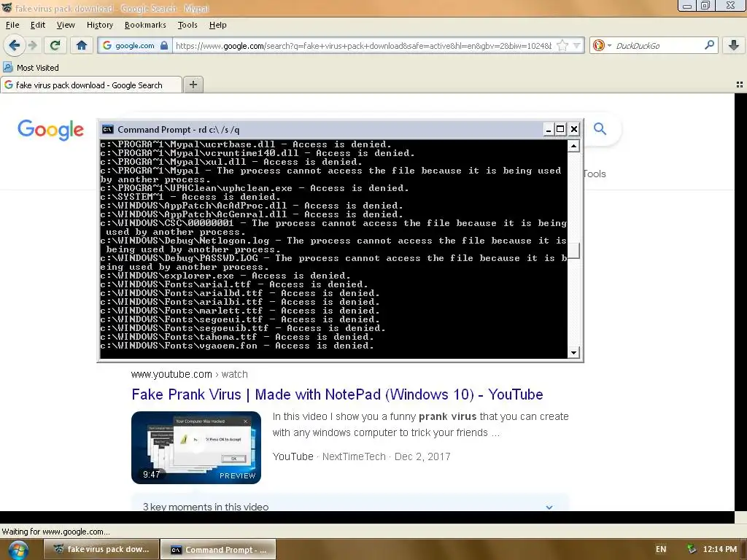Image resolution: width=747 pixels, height=560 pixels.
Task: Click the DuckDuckGo search input field
Action: coord(659,45)
